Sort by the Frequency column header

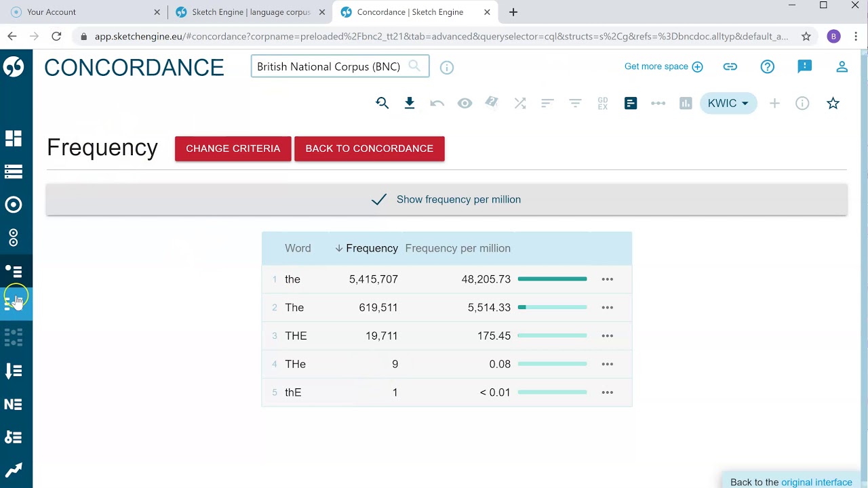click(366, 248)
